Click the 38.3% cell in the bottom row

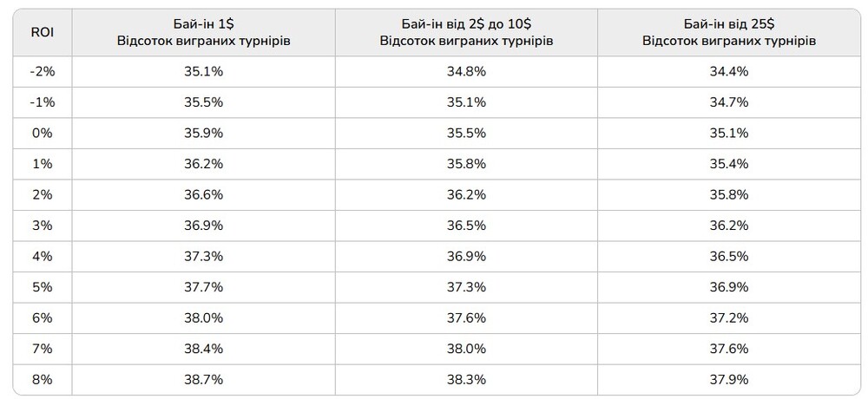coord(466,380)
